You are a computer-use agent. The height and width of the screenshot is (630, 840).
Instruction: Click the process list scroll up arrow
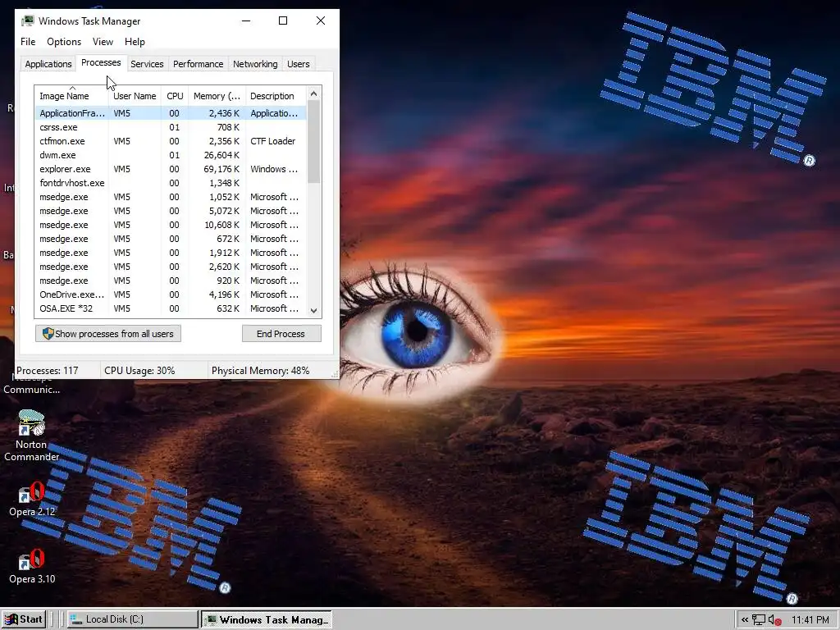coord(314,94)
